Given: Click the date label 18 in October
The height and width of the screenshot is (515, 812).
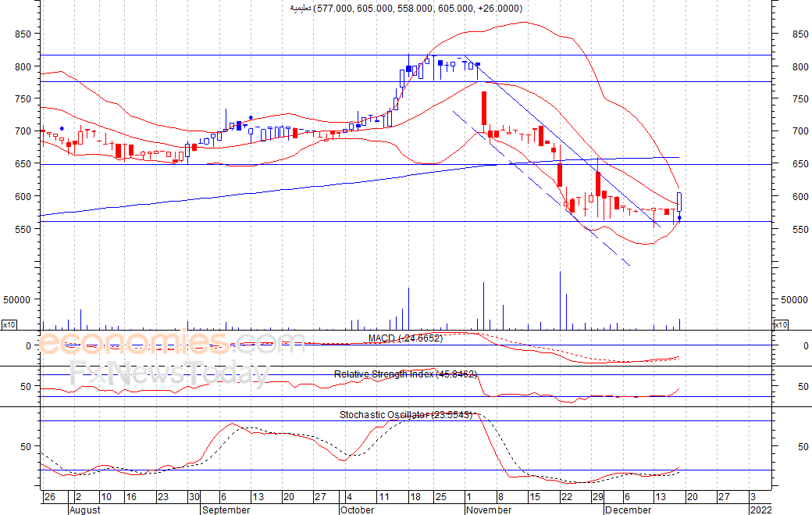Looking at the screenshot, I should [x=415, y=497].
